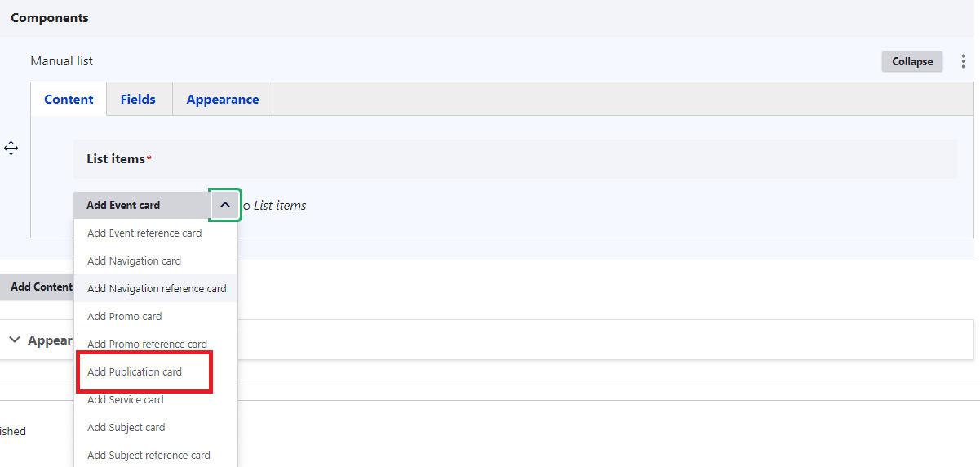Click the Manual list component title

pos(62,61)
